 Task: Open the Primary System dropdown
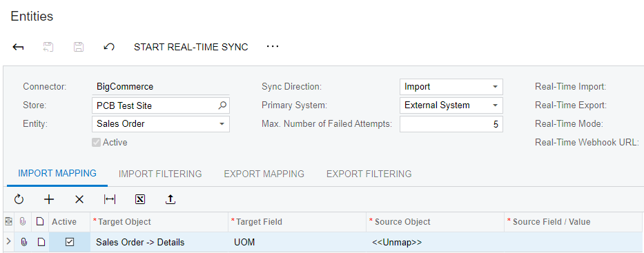point(451,105)
